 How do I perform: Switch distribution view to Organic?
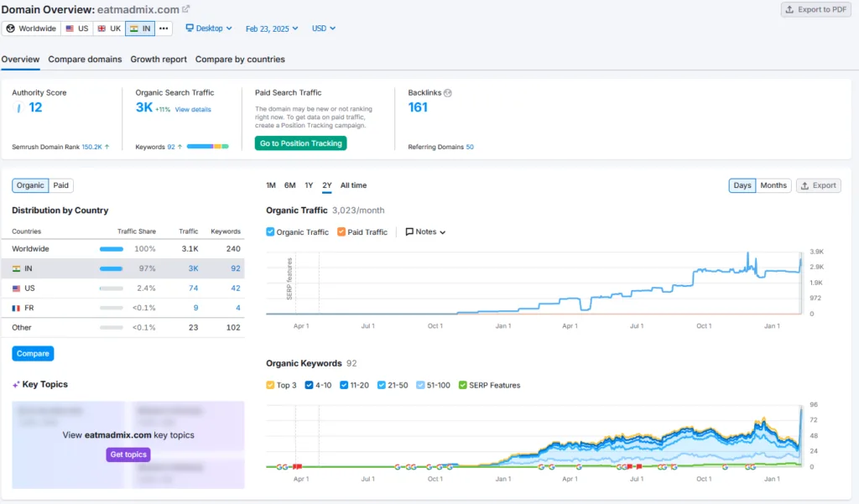click(x=30, y=185)
